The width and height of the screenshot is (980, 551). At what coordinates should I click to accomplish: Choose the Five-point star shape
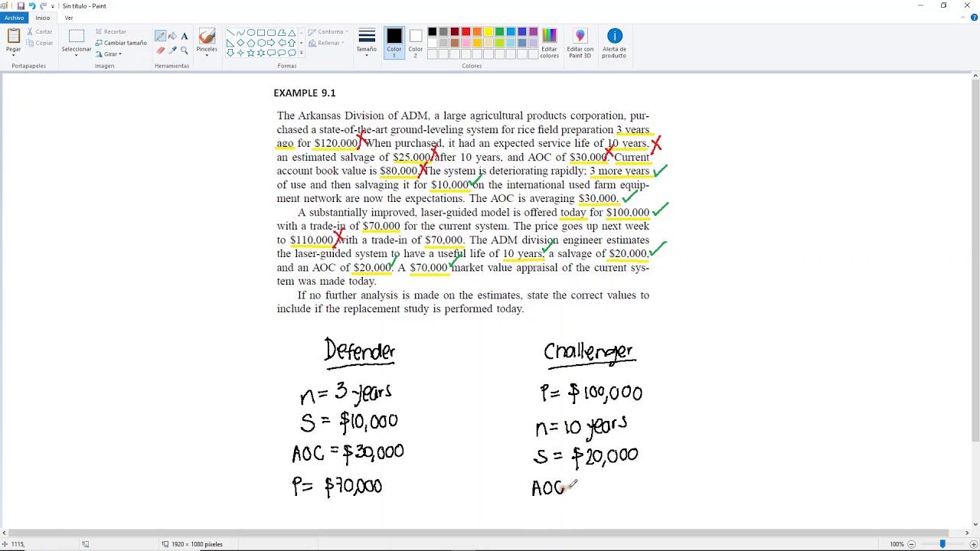click(x=251, y=53)
